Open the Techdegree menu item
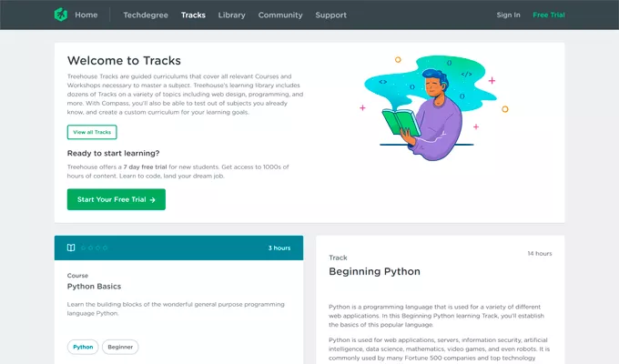 click(146, 15)
